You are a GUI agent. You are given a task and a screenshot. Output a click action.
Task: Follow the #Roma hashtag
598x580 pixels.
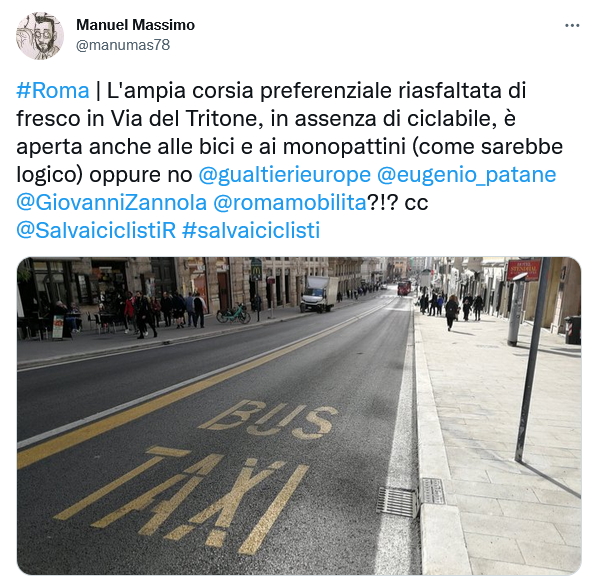pyautogui.click(x=53, y=91)
